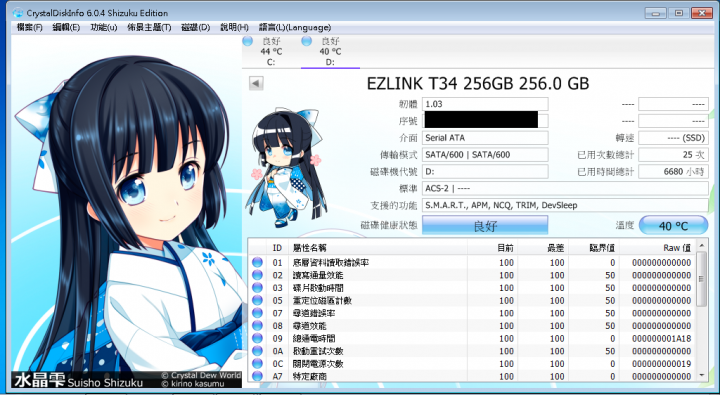Click the SATA/600 | SATA/600 transfer mode field
Viewport: 720px width, 395px height.
pyautogui.click(x=485, y=155)
